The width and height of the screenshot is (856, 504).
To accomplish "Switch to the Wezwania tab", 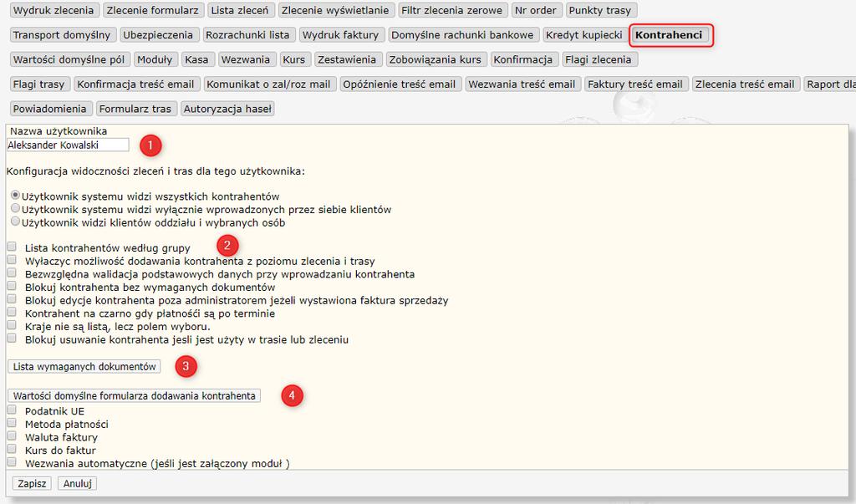I will coord(246,59).
